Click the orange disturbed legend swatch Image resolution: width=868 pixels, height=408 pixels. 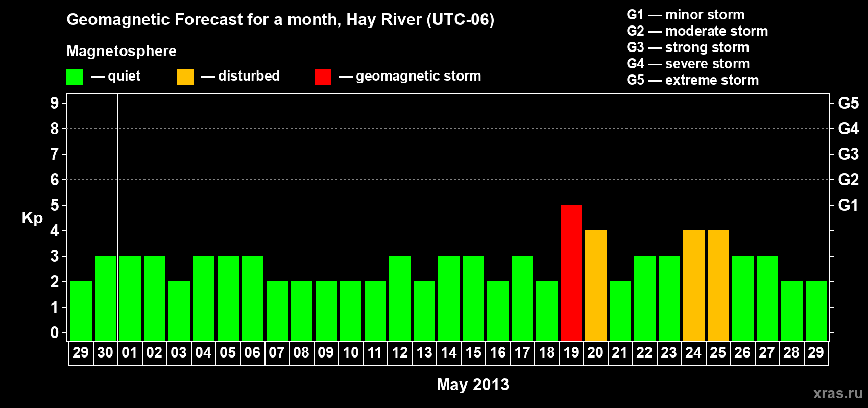[185, 77]
